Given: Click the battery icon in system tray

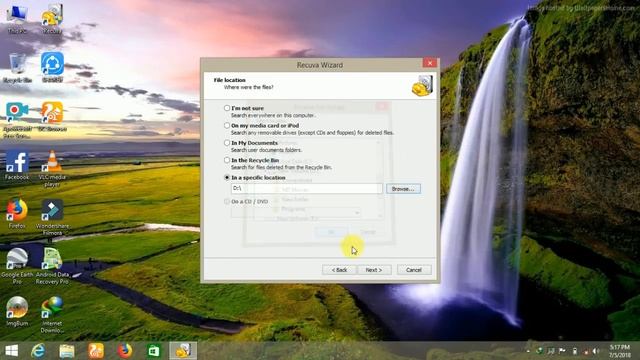Looking at the screenshot, I should point(575,351).
